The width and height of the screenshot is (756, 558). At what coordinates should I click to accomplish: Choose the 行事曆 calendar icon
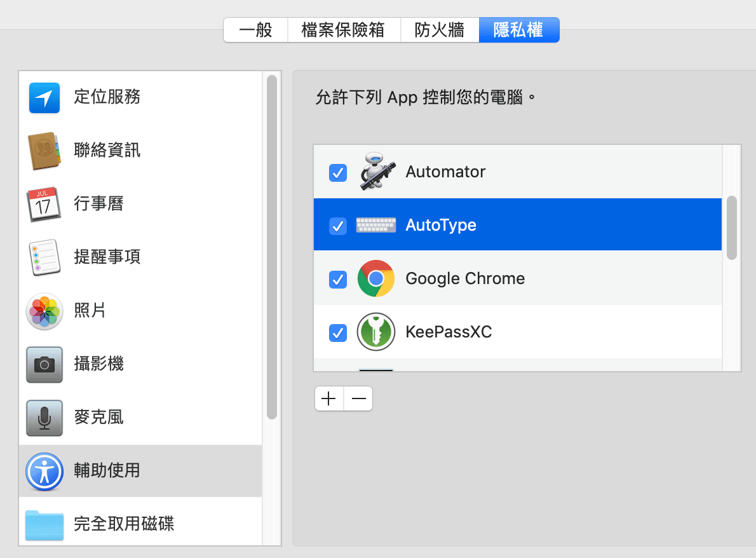coord(44,204)
